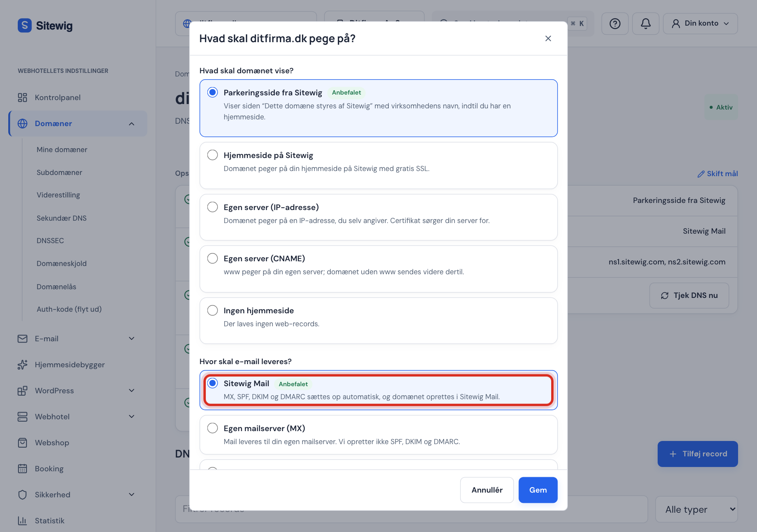Select Egen mailserver (MX) option
This screenshot has height=532, width=757.
213,428
